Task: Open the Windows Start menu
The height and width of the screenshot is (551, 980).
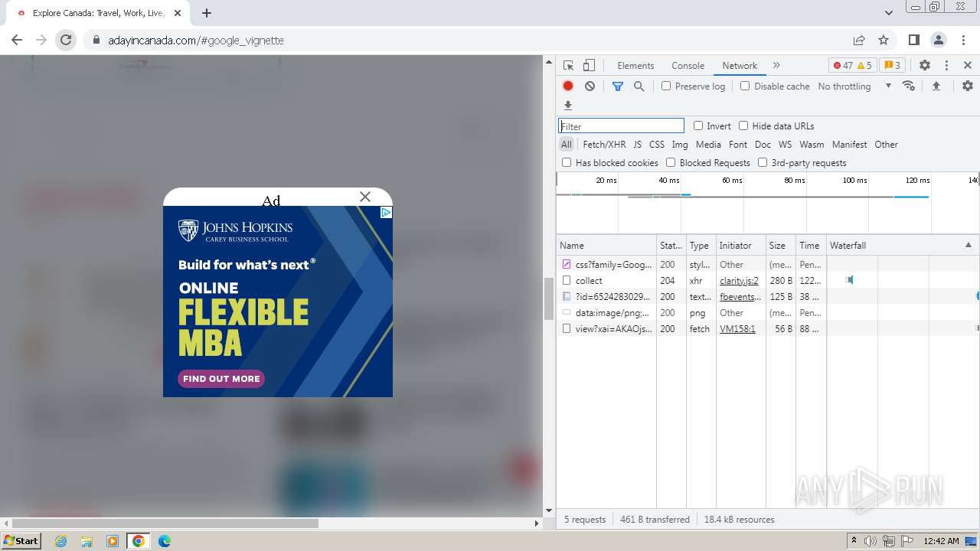Action: [21, 541]
